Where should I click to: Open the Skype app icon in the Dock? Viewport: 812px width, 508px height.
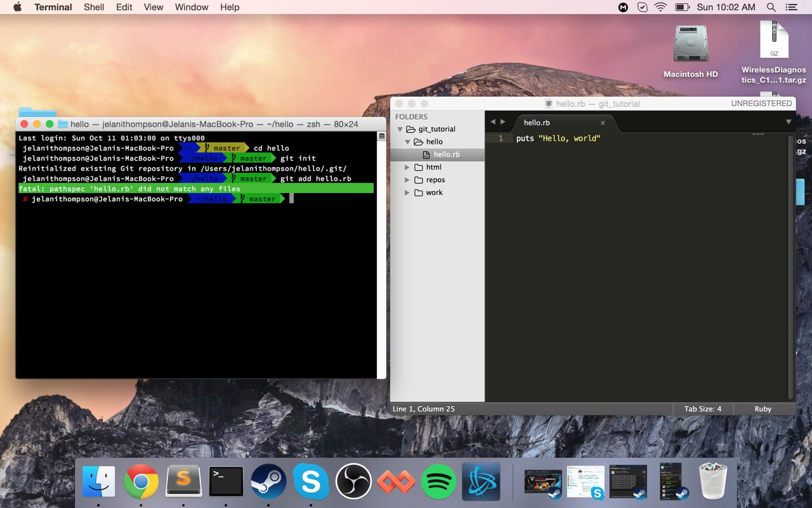311,481
